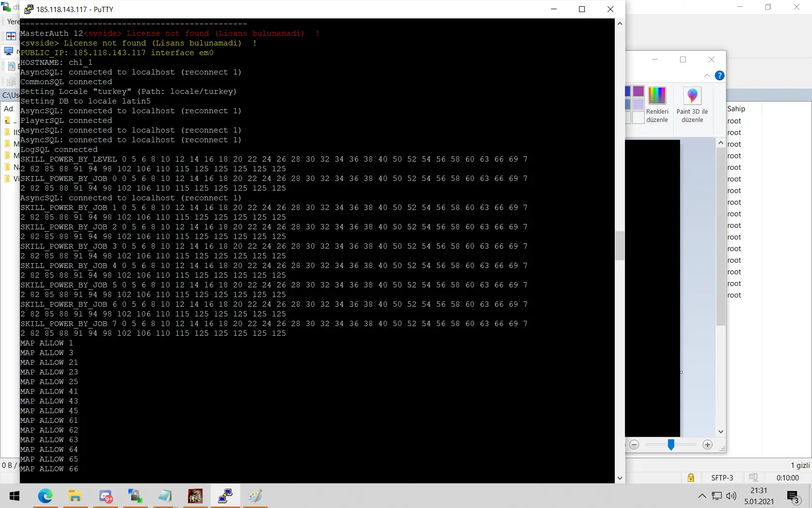The width and height of the screenshot is (812, 508).
Task: Open notification center in system tray
Action: coord(793,496)
